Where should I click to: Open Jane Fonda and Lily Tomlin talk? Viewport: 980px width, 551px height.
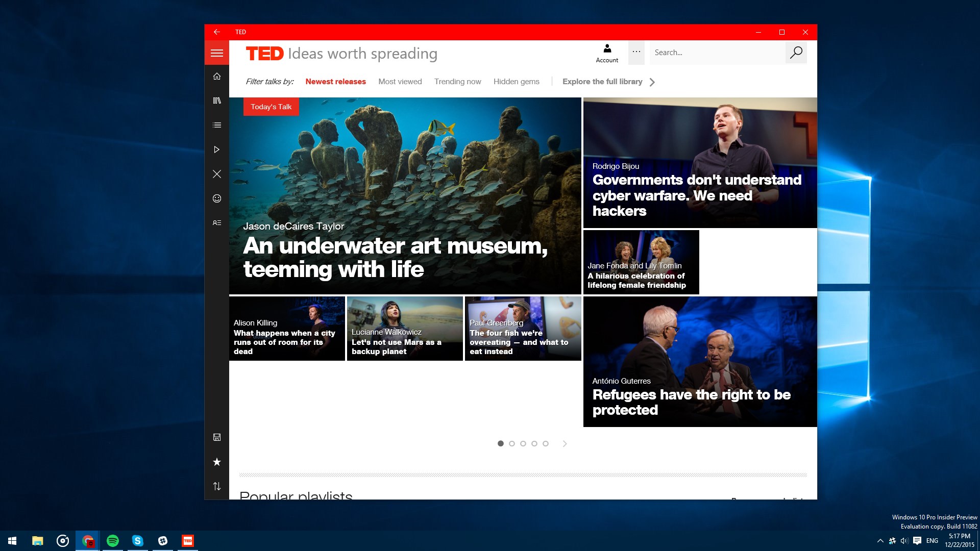point(641,262)
